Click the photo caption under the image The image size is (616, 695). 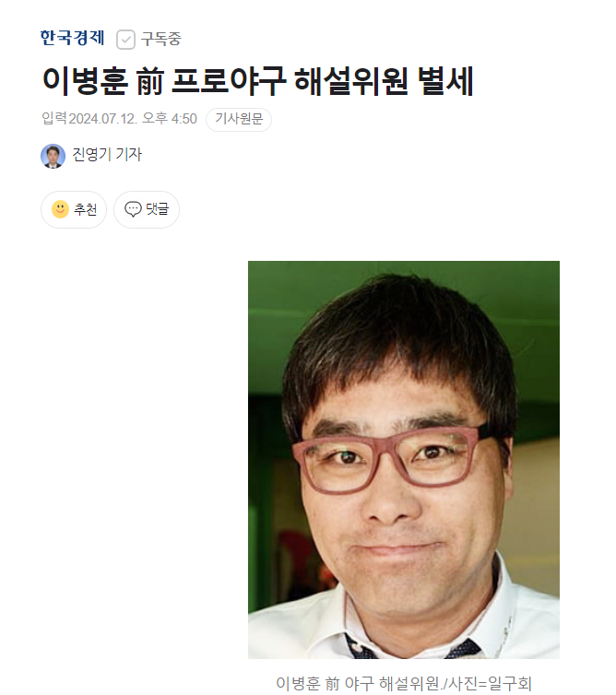pos(404,683)
